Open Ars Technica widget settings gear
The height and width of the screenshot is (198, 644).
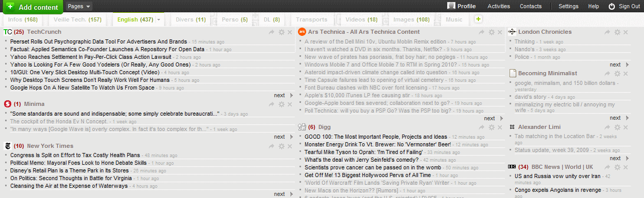[x=492, y=32]
